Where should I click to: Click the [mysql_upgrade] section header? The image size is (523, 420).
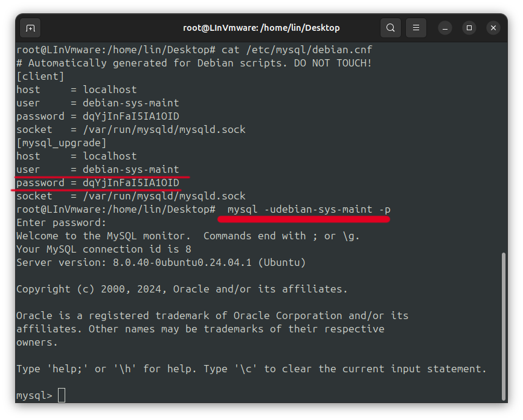click(61, 143)
